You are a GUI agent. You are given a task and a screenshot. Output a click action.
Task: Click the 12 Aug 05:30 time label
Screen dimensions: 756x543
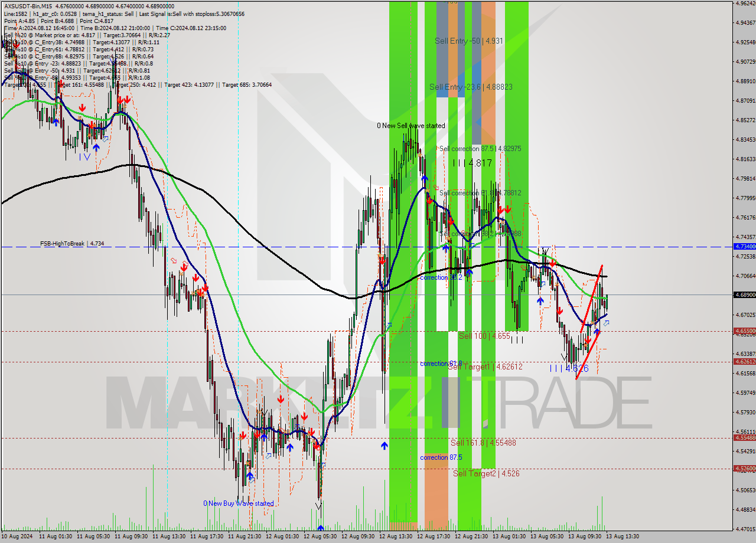[x=319, y=537]
